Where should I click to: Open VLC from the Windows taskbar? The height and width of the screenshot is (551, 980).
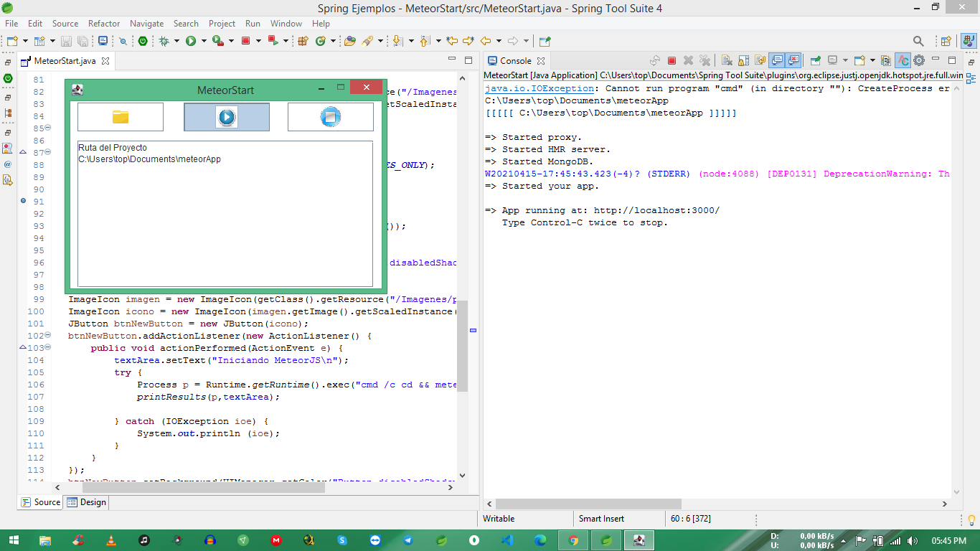110,540
